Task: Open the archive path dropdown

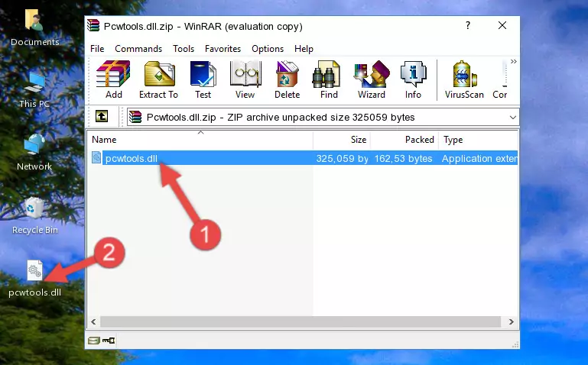Action: tap(512, 117)
